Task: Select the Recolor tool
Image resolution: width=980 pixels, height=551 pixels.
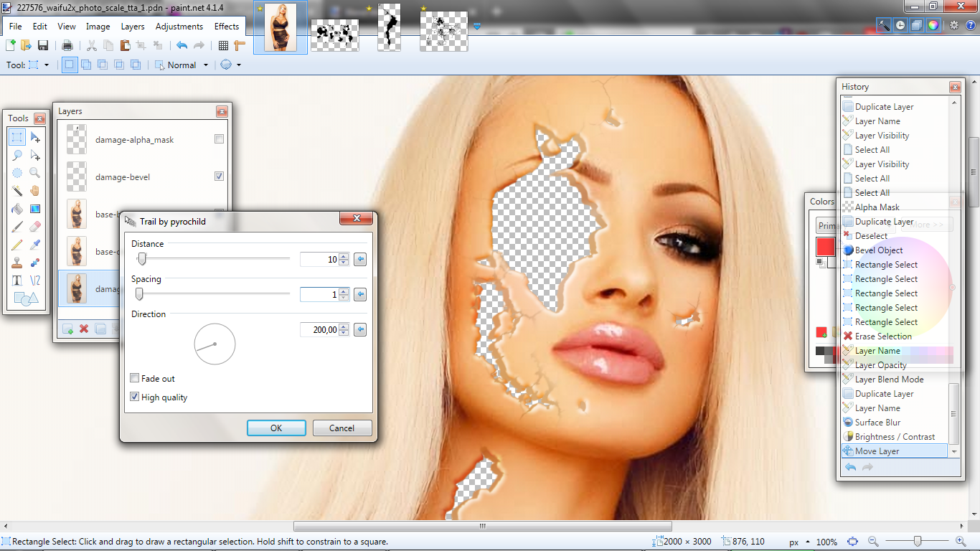Action: 35,263
